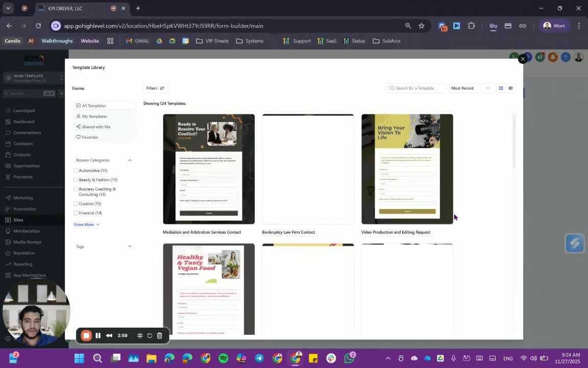Open Mediation and Arbitration Services Contact thumbnail
The height and width of the screenshot is (368, 588).
(209, 169)
